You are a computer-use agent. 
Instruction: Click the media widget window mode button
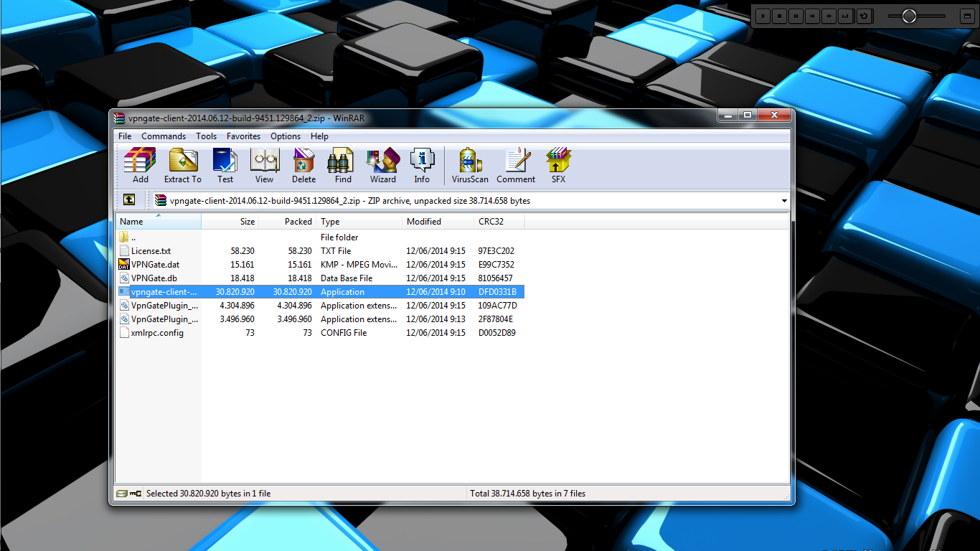click(966, 16)
